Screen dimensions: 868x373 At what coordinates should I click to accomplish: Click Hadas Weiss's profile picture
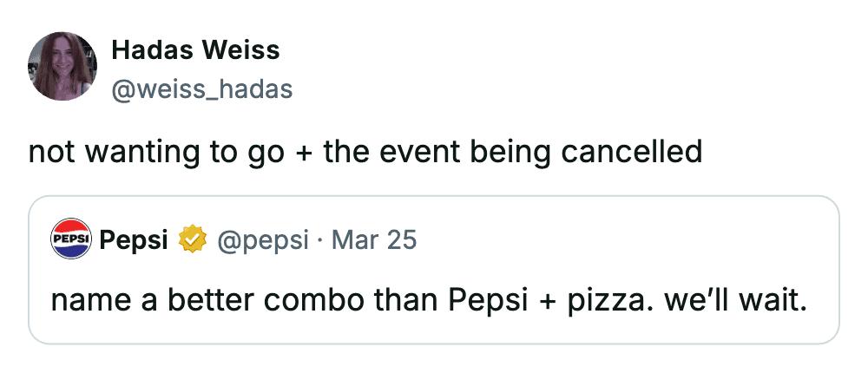(62, 67)
